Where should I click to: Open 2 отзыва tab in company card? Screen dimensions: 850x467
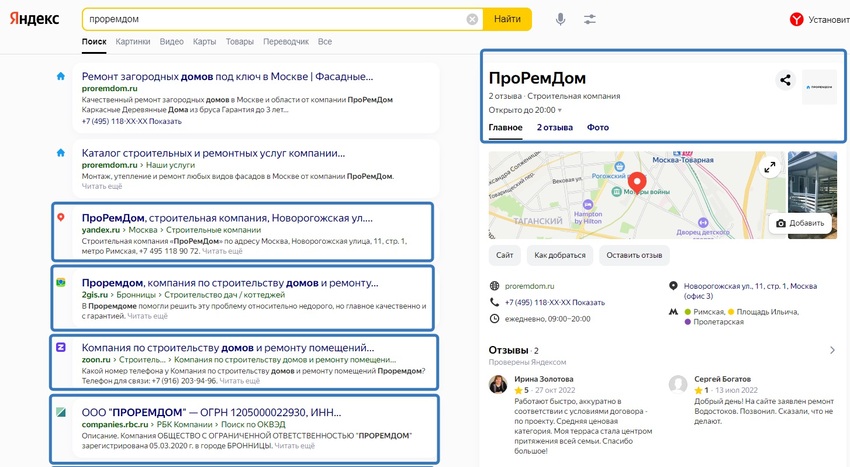click(x=555, y=127)
